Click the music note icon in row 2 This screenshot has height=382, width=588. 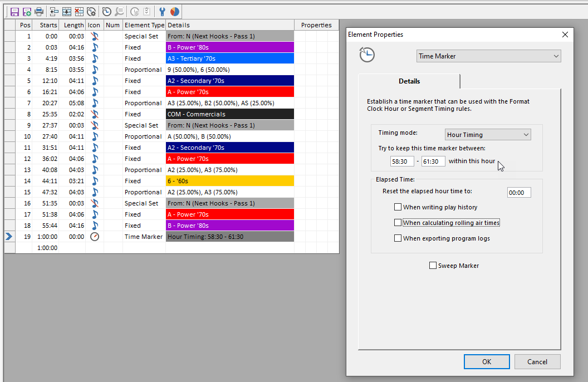(95, 47)
